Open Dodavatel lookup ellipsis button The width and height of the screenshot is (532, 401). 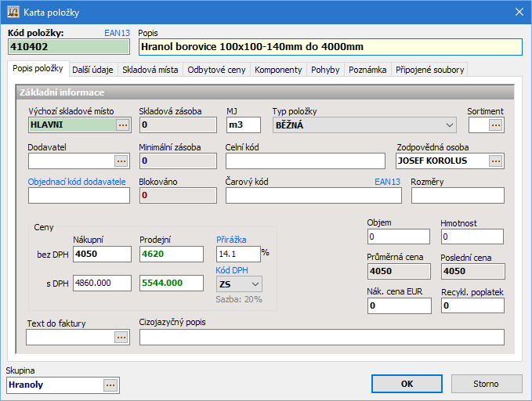coord(121,161)
